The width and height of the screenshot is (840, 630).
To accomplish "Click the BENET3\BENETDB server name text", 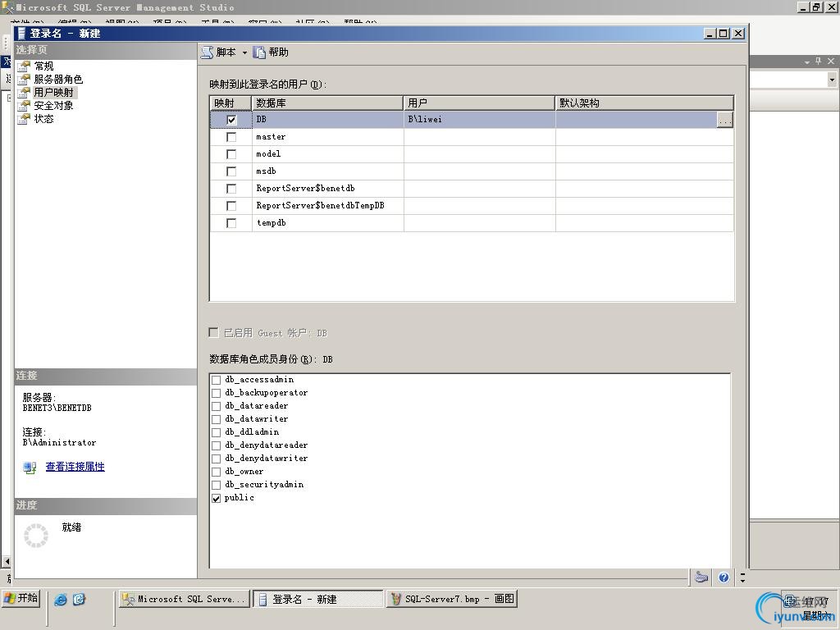I will tap(57, 408).
